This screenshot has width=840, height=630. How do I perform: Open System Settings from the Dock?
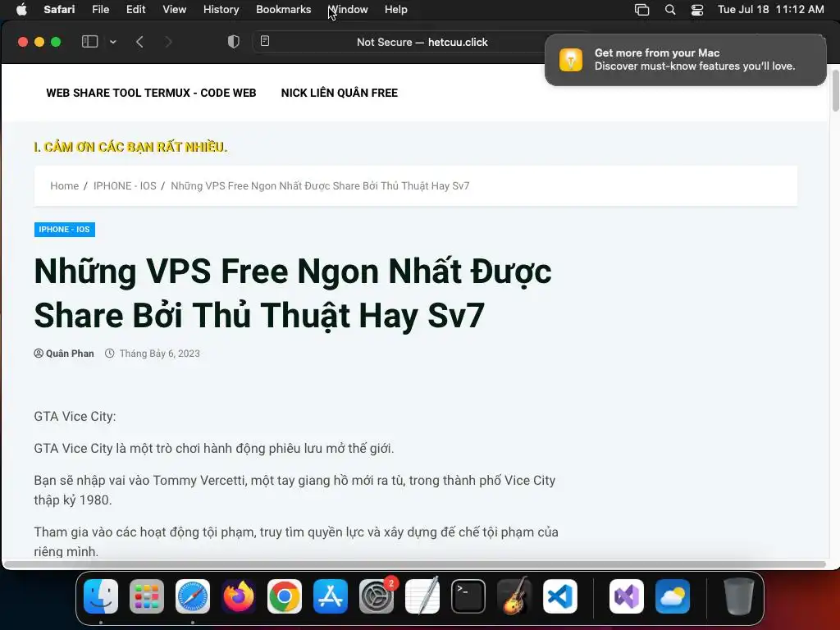pyautogui.click(x=377, y=596)
